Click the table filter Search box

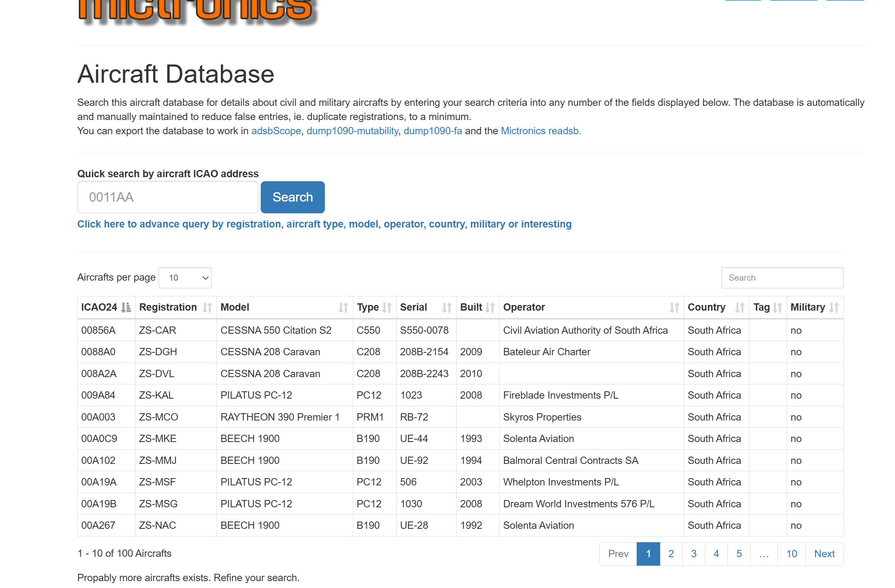click(782, 278)
